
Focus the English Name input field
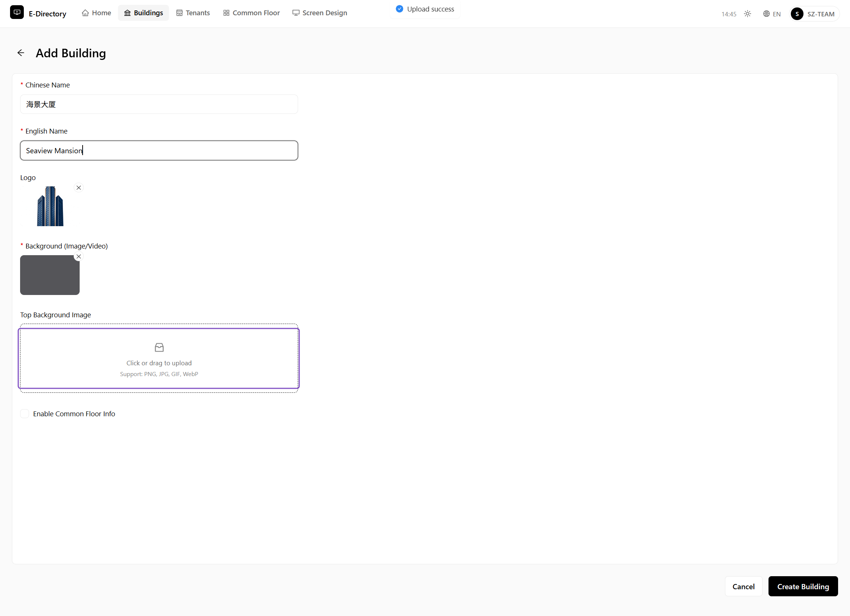coord(159,151)
